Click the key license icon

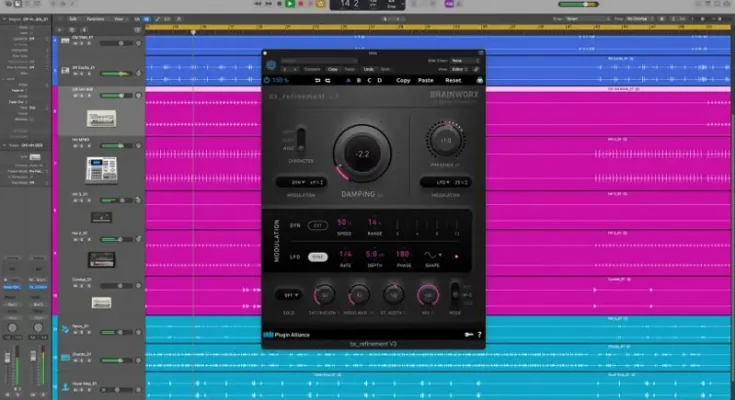[x=466, y=334]
